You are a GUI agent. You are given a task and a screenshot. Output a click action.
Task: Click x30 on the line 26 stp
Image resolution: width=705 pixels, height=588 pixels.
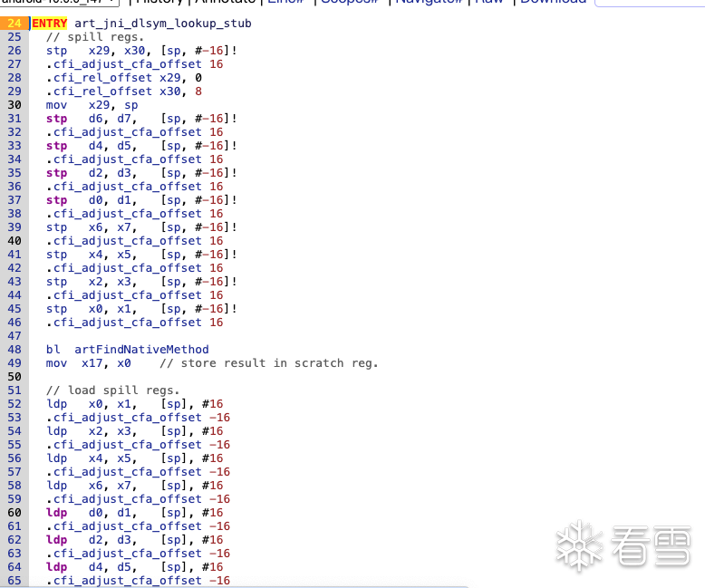pos(134,51)
